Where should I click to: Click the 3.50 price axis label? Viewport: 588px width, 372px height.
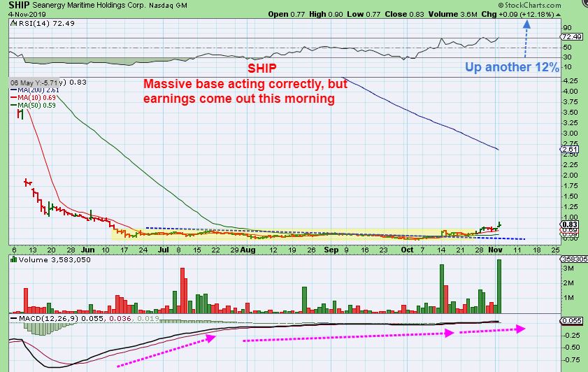click(x=570, y=112)
